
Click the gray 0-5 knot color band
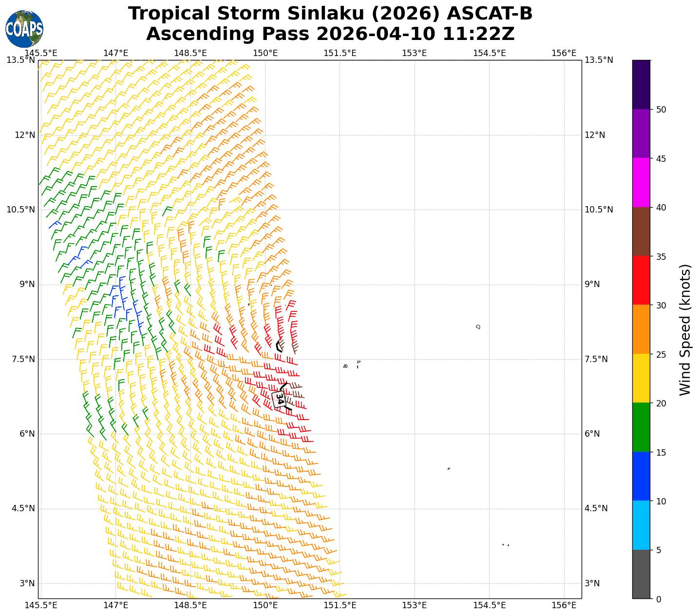pyautogui.click(x=641, y=574)
